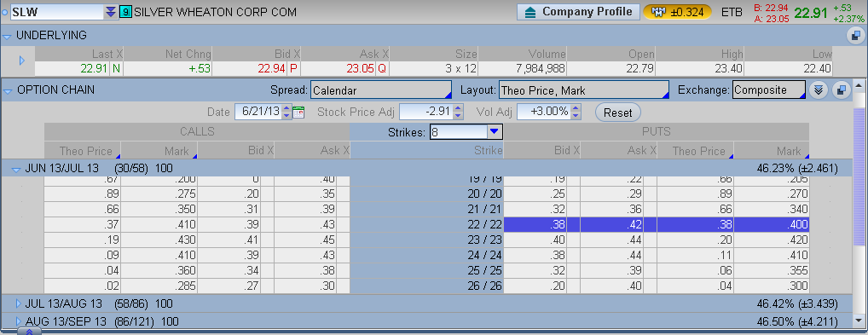Click the 20 / 20 strike cell
868x335 pixels.
point(427,193)
